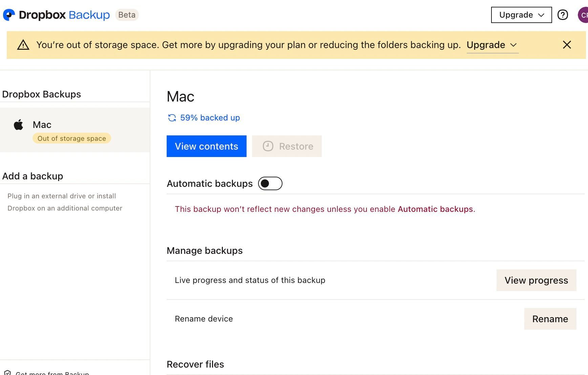Click the Get more from Backup text
This screenshot has width=588, height=375.
pos(52,373)
